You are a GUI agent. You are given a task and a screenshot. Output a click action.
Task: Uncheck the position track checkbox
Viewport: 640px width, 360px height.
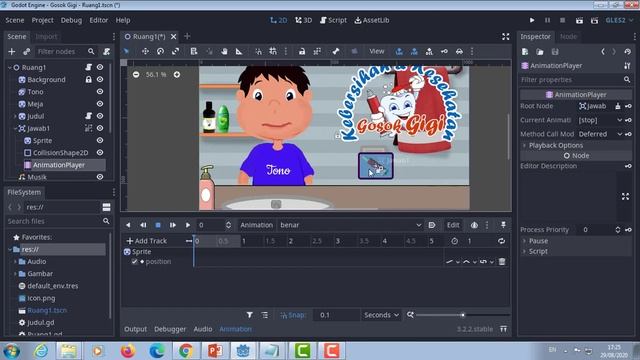(134, 262)
